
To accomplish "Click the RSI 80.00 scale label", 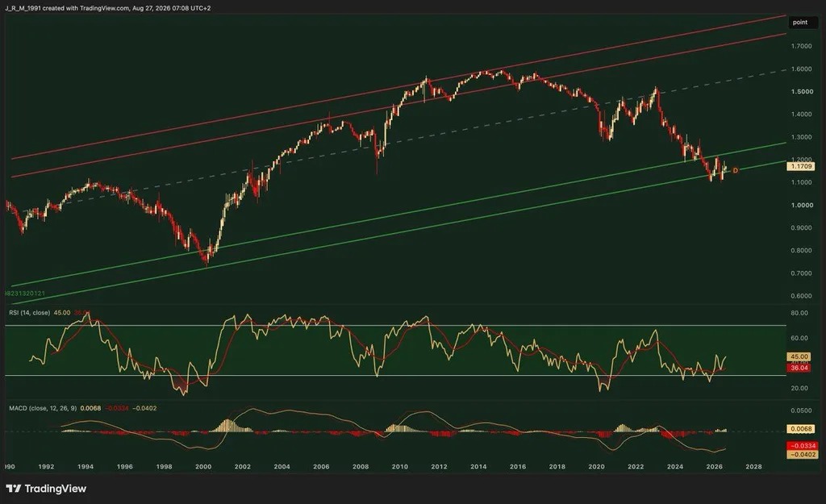I will click(x=799, y=313).
